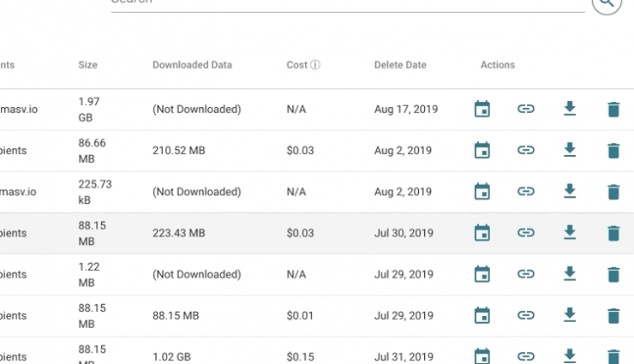Copy link for the 1.22 MB package
634x364 pixels.
click(x=526, y=274)
